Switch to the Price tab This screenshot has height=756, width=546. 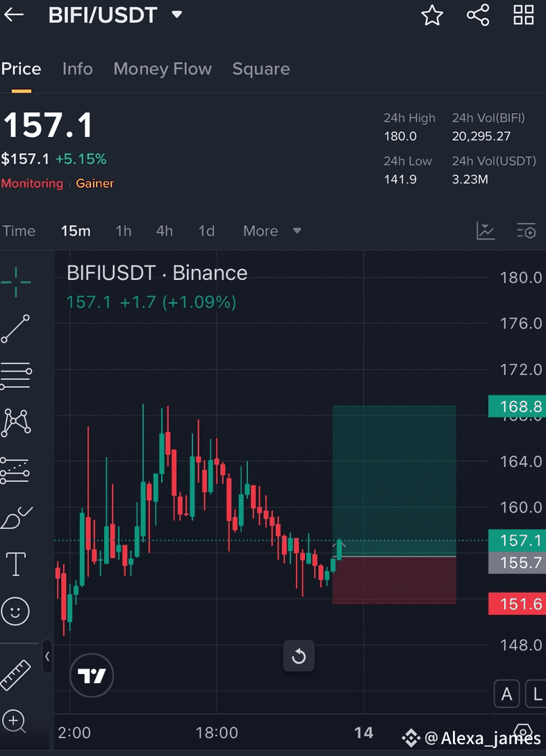coord(22,69)
